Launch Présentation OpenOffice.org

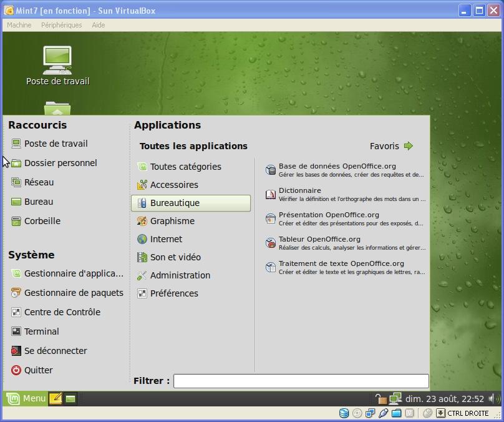tap(345, 218)
